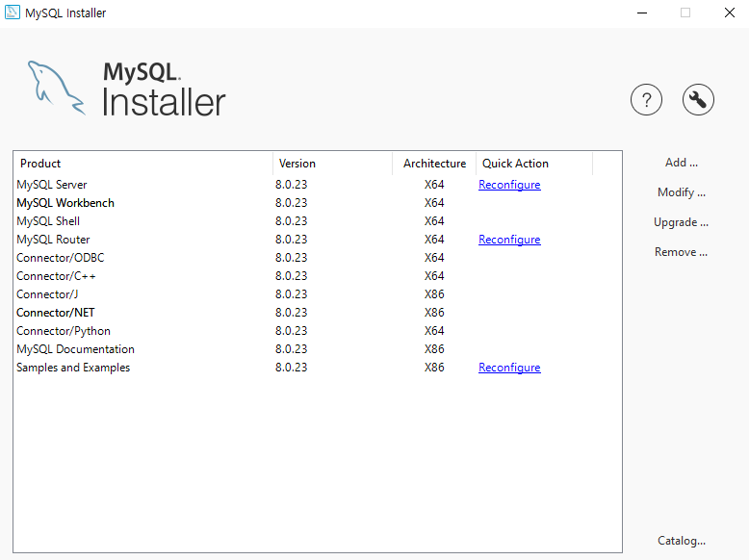749x560 pixels.
Task: Open help via the question mark icon
Action: click(x=646, y=100)
